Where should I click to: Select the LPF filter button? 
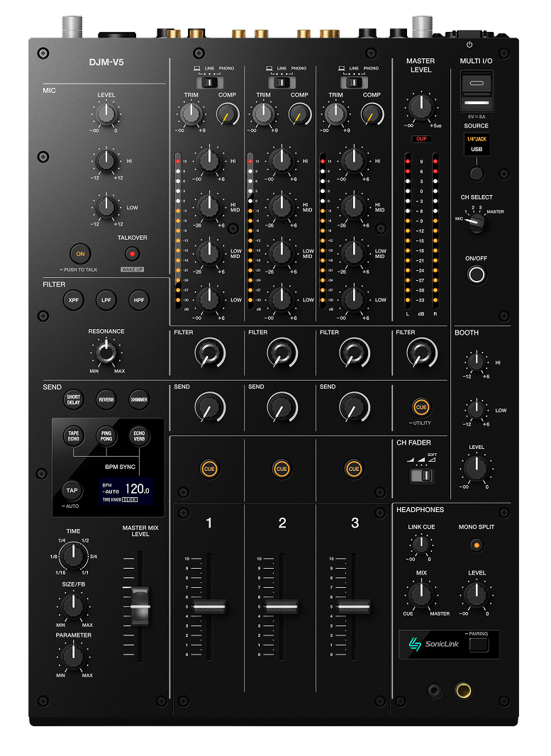click(106, 301)
